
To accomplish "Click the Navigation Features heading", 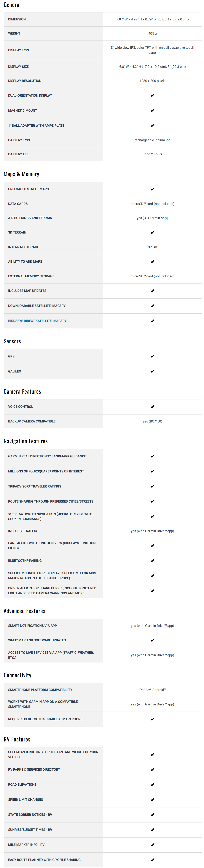I will pos(26,441).
